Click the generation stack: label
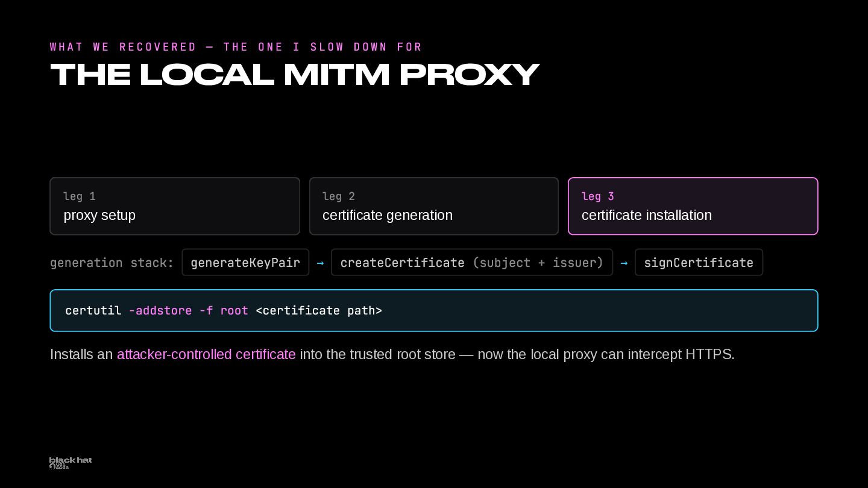 click(112, 263)
